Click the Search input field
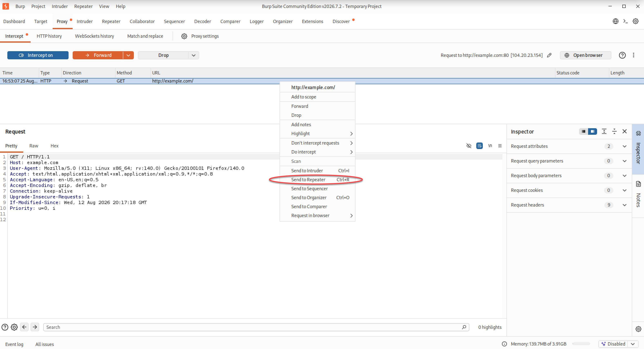Screen dimensions: 644x349 pyautogui.click(x=256, y=327)
